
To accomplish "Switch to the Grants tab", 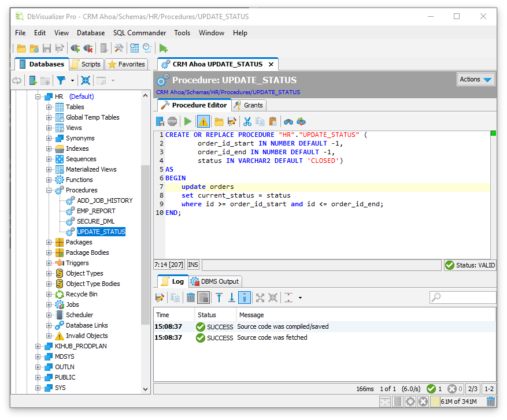I will [249, 105].
